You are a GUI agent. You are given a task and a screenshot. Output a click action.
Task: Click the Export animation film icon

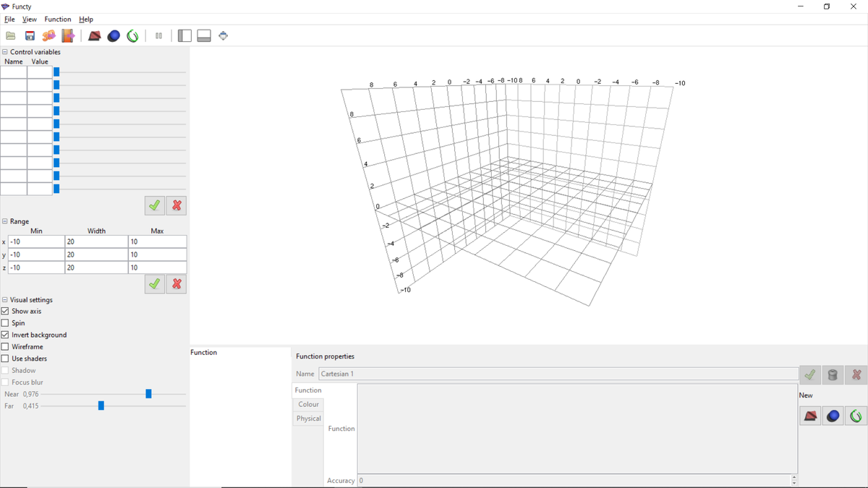(68, 35)
